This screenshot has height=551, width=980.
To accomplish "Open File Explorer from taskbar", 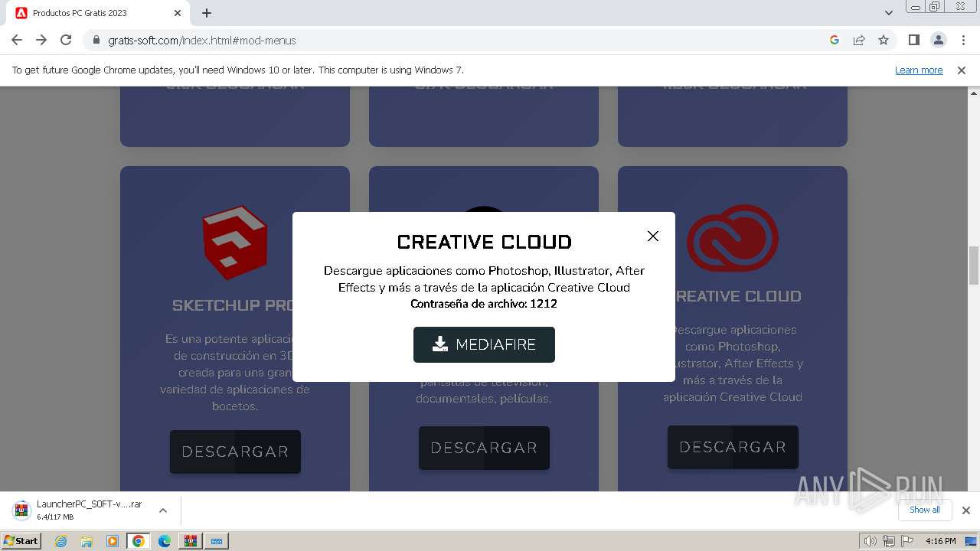I will 87,541.
